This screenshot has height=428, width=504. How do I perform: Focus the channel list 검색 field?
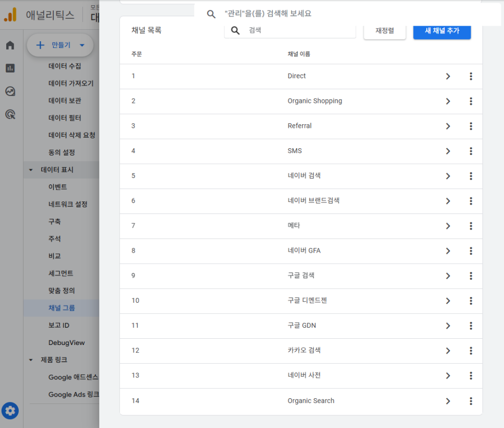290,31
